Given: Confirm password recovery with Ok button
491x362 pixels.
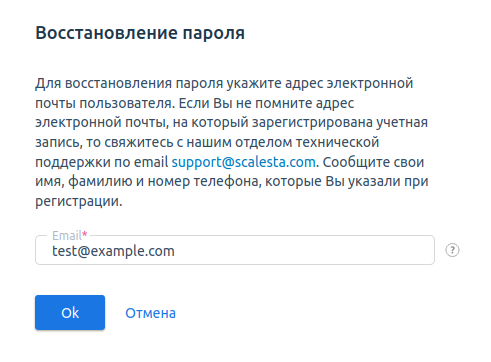Looking at the screenshot, I should tap(70, 312).
